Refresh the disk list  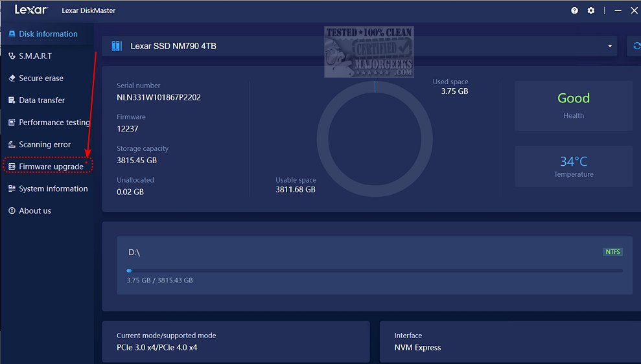(636, 46)
